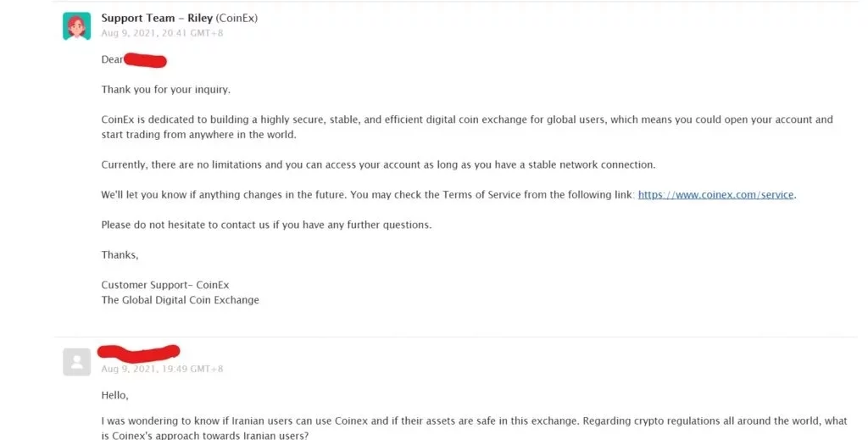Click the "Thanks," closing line
This screenshot has height=440, width=868.
(x=120, y=254)
